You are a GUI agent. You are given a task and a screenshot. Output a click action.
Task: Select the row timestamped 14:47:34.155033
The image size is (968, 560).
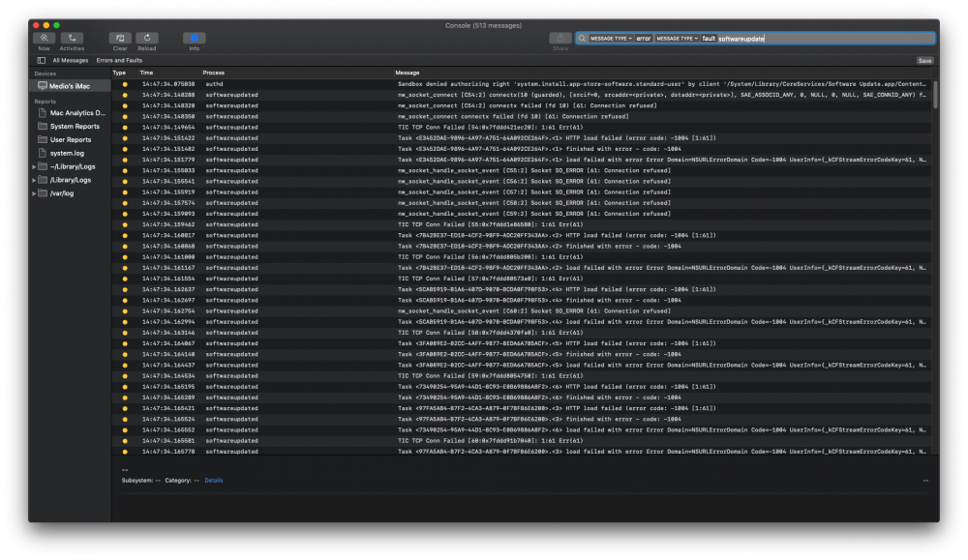(522, 171)
